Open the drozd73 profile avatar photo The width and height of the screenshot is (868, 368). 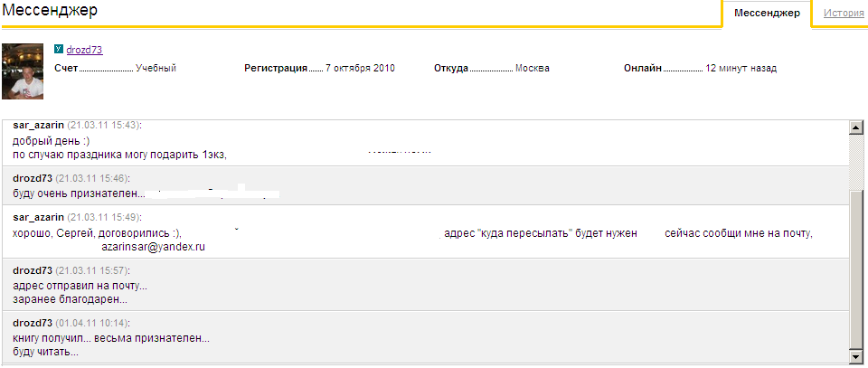[23, 71]
